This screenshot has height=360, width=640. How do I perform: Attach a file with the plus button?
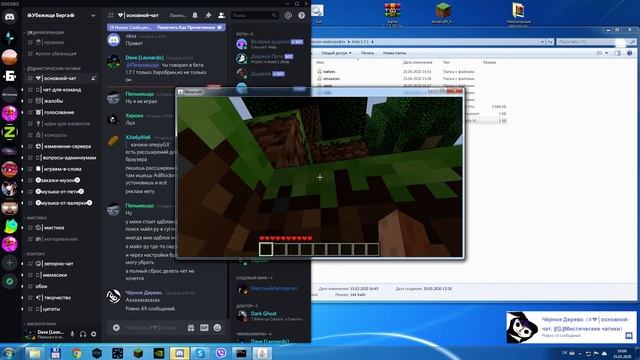[116, 327]
